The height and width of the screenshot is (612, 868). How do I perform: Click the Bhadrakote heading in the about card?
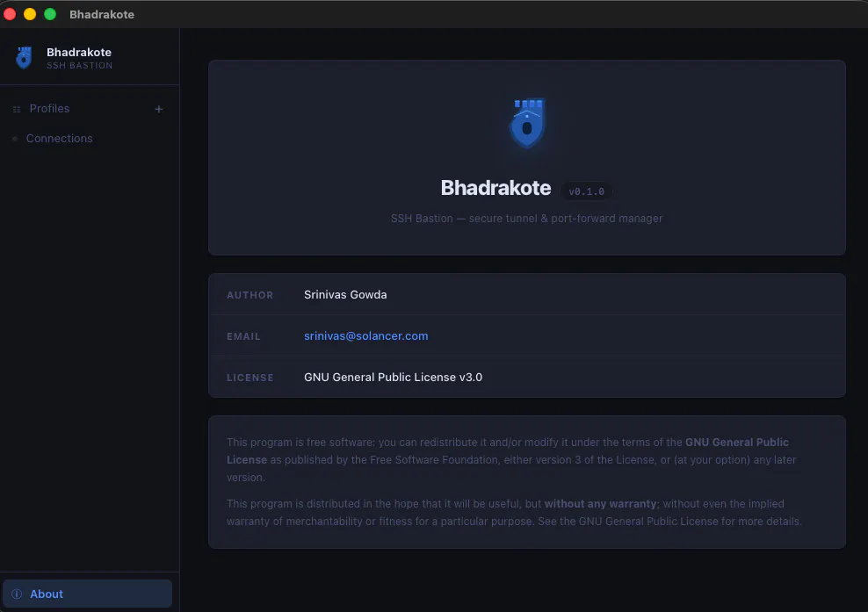tap(495, 188)
